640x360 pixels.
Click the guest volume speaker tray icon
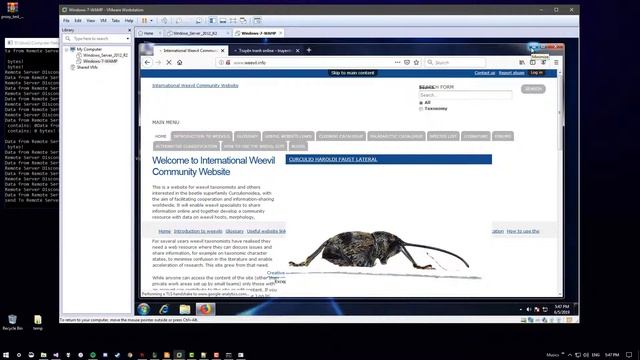click(529, 309)
